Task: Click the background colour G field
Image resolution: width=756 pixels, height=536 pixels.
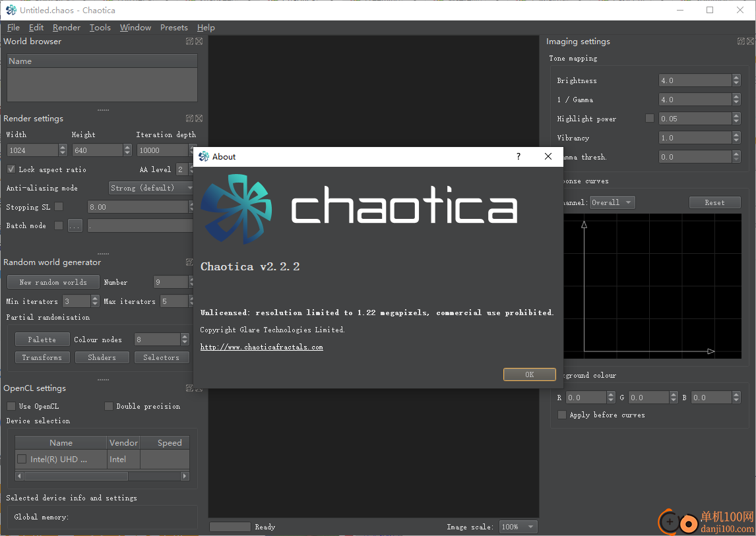Action: (649, 398)
